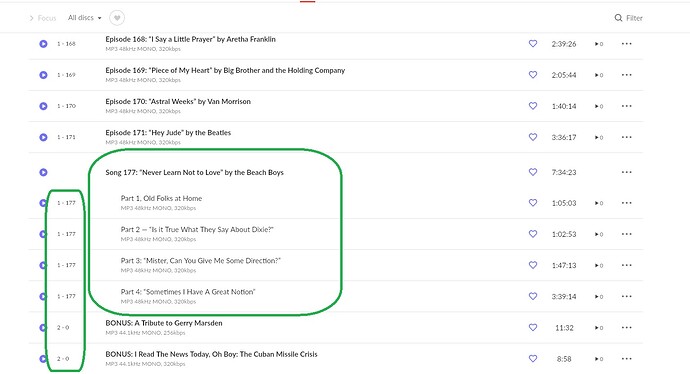690x374 pixels.
Task: Play Song 177 Never Learn Not to Love
Action: tap(43, 172)
